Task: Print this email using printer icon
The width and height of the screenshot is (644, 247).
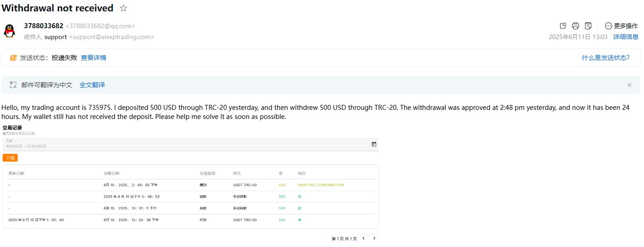Action: click(x=575, y=26)
